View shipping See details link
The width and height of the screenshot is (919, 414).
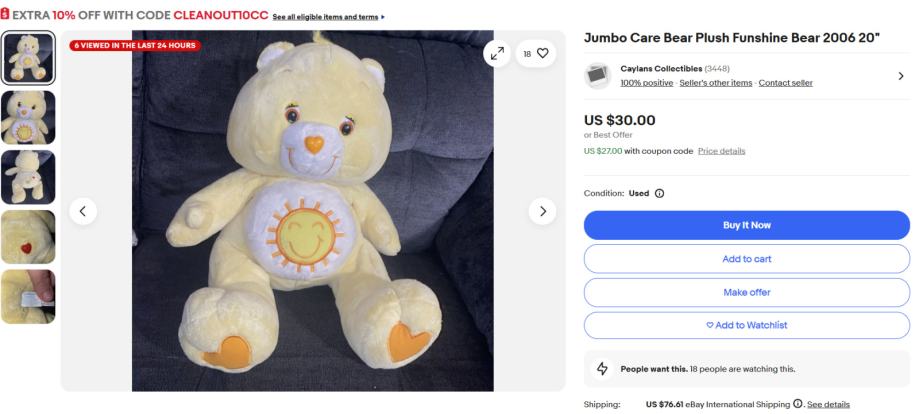[x=828, y=404]
